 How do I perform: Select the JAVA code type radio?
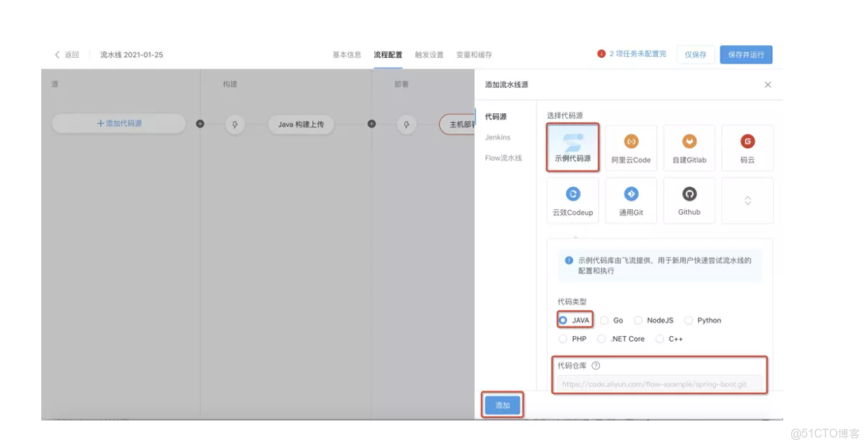[563, 320]
